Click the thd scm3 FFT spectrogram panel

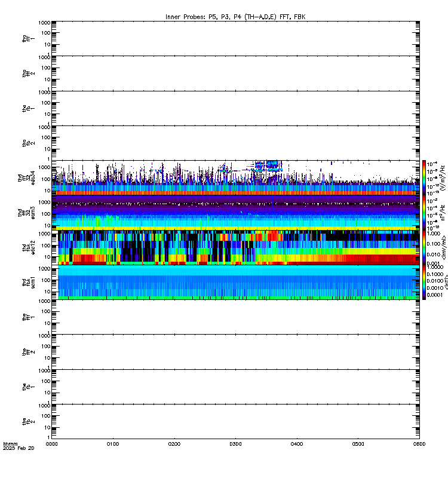pyautogui.click(x=235, y=213)
